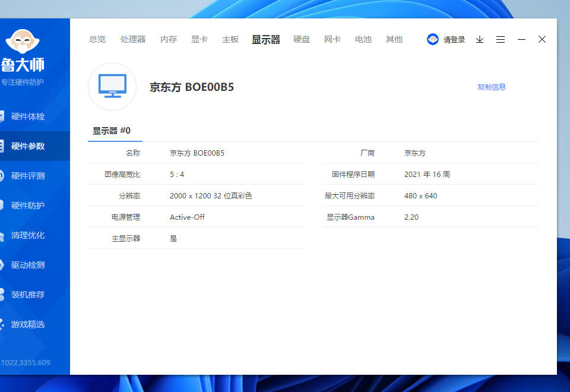Click the 显示器Gamma label
Screen dimensions: 570x392
(x=350, y=217)
